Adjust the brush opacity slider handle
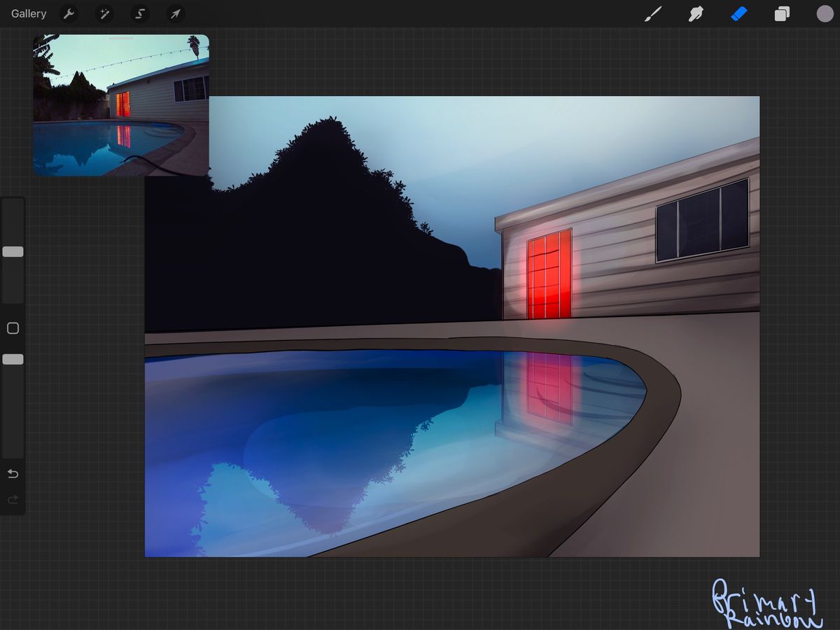Image resolution: width=840 pixels, height=630 pixels. point(13,359)
